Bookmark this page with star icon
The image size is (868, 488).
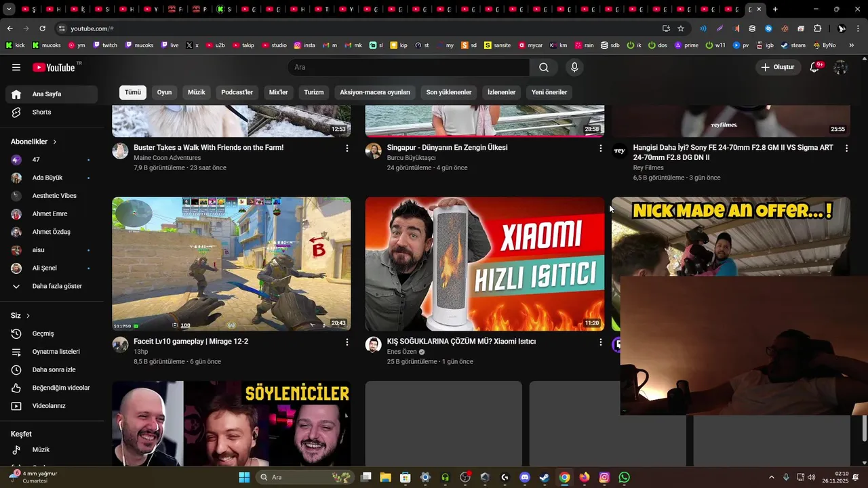click(x=681, y=28)
